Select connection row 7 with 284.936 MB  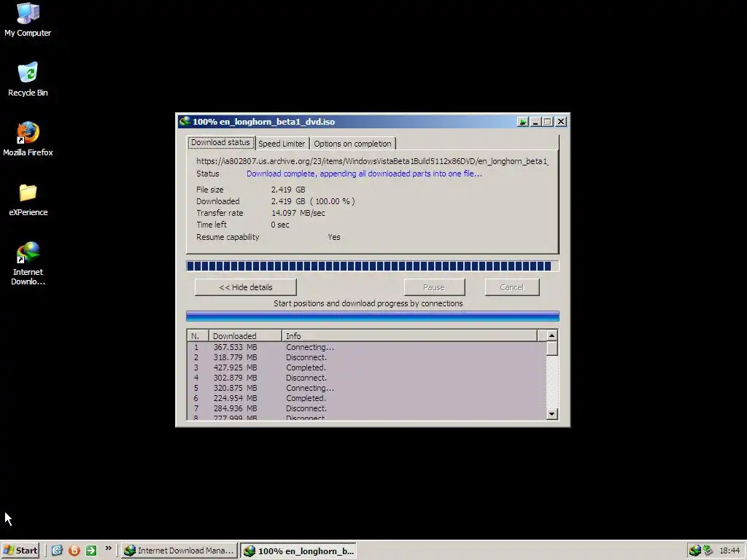coord(366,408)
